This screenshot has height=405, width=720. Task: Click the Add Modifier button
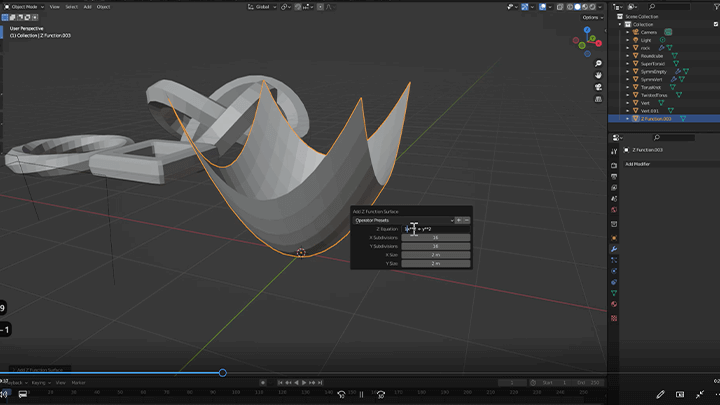pos(670,164)
